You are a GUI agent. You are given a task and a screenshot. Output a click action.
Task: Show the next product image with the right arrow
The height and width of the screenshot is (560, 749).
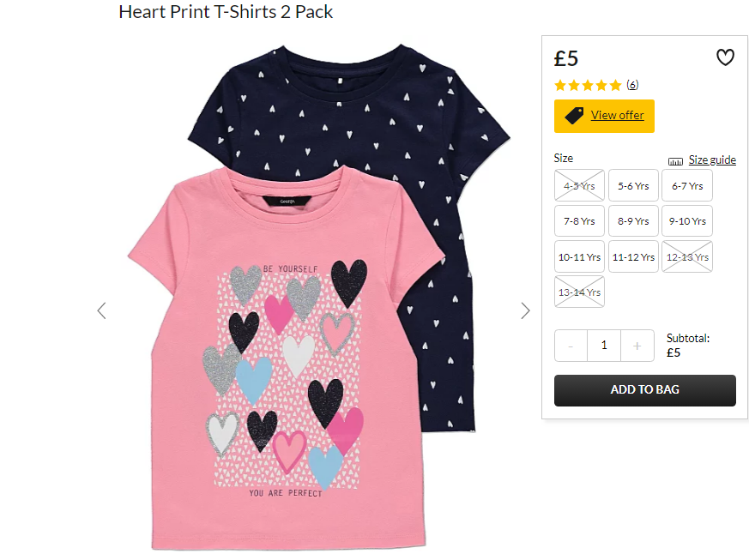coord(525,310)
